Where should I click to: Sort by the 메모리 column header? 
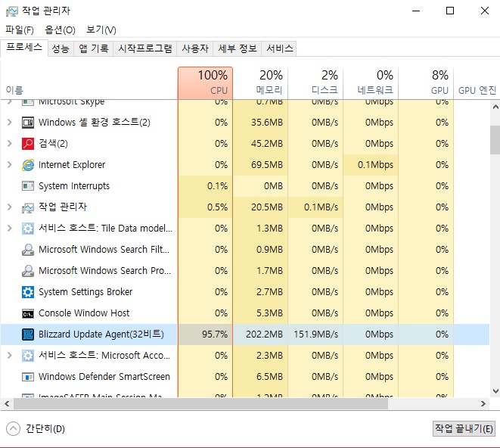pos(260,83)
